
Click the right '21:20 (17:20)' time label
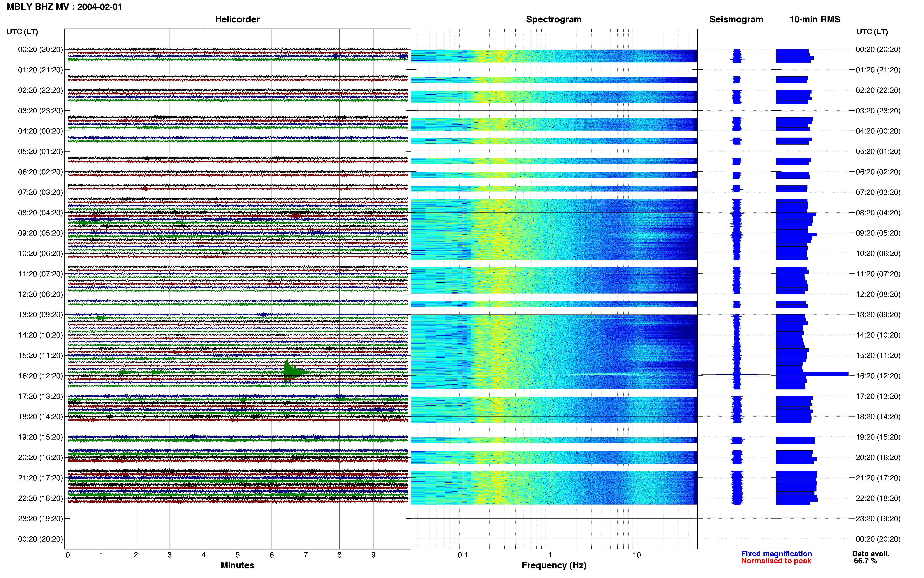878,478
